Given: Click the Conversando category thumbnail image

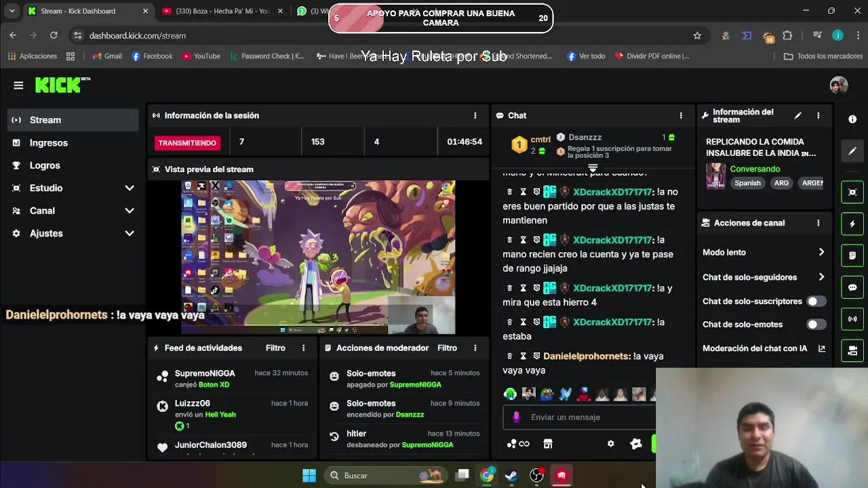Looking at the screenshot, I should 715,176.
